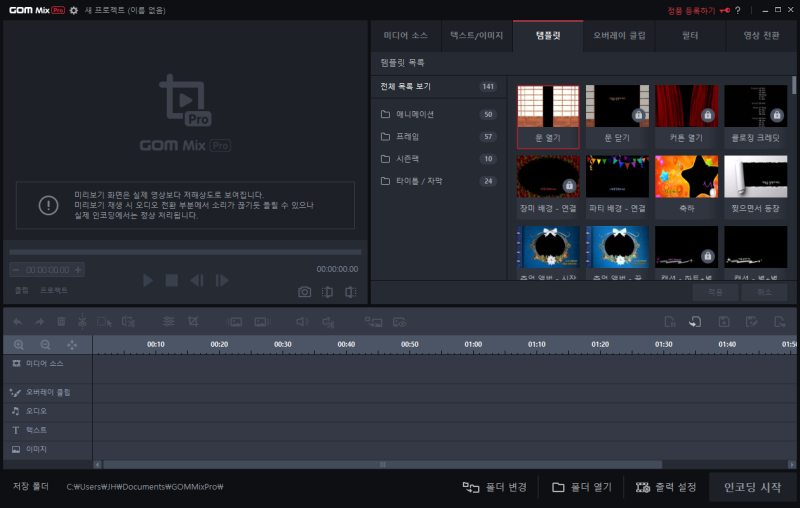Click the preview seek bar
The width and height of the screenshot is (800, 508).
click(185, 252)
